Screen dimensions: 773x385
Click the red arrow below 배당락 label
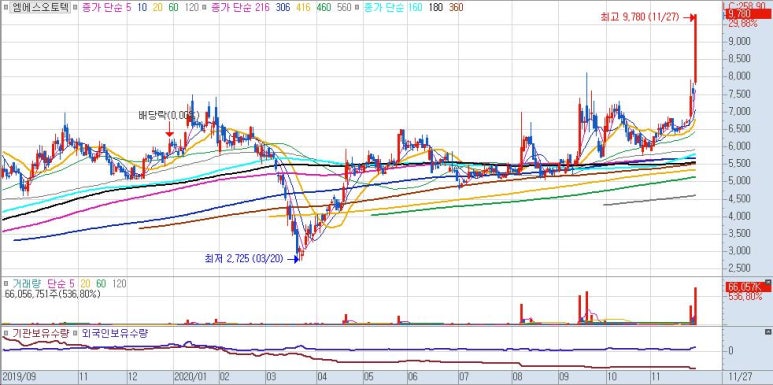[169, 130]
